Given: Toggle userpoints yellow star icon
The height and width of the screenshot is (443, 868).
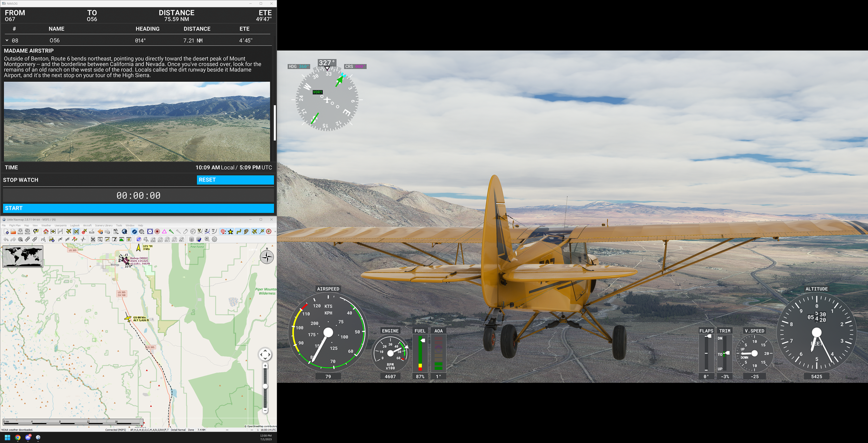Looking at the screenshot, I should tap(231, 231).
